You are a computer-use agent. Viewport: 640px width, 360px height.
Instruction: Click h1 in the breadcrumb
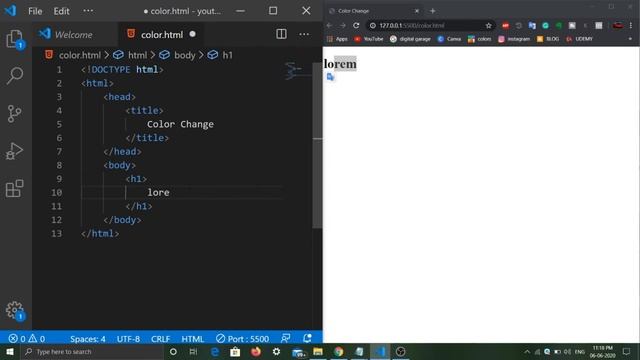point(227,55)
